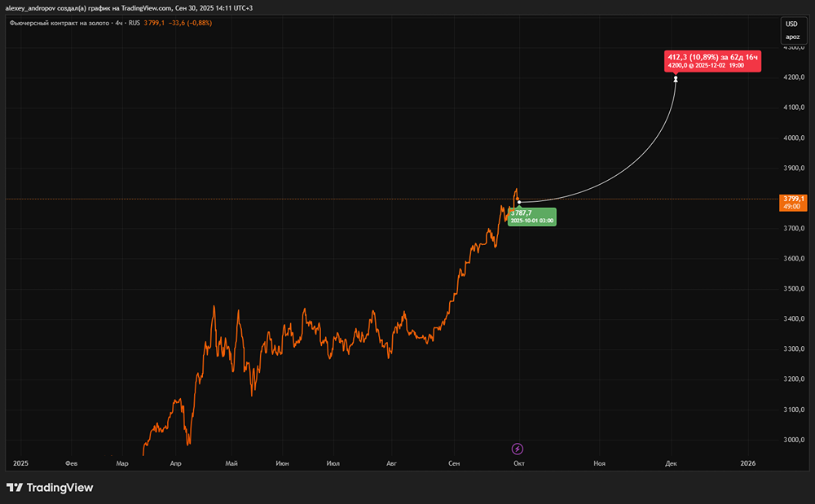Open the gold futures contract symbol title
This screenshot has height=504, width=815.
59,23
